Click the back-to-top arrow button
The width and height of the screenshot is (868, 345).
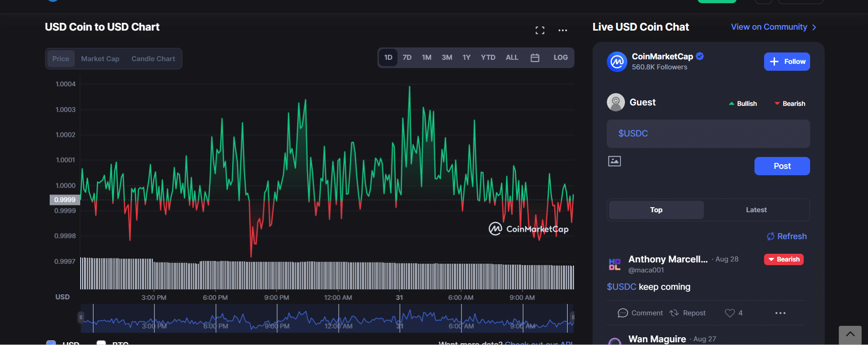[850, 335]
